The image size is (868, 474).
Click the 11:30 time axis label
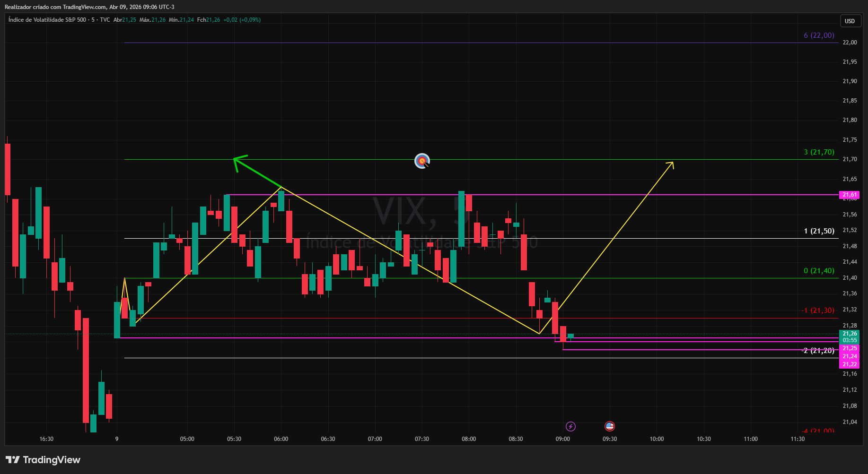tap(798, 439)
